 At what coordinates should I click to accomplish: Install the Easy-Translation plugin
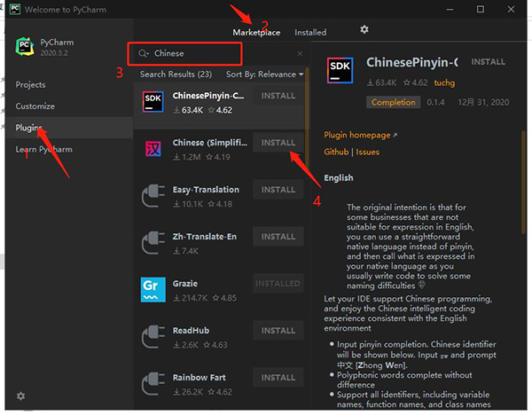tap(278, 189)
